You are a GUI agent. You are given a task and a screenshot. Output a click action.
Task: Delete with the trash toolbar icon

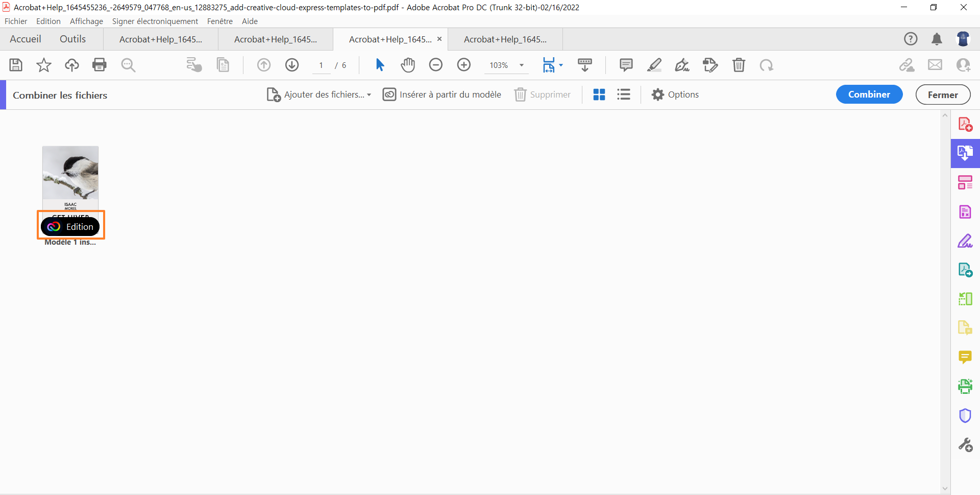pos(739,65)
